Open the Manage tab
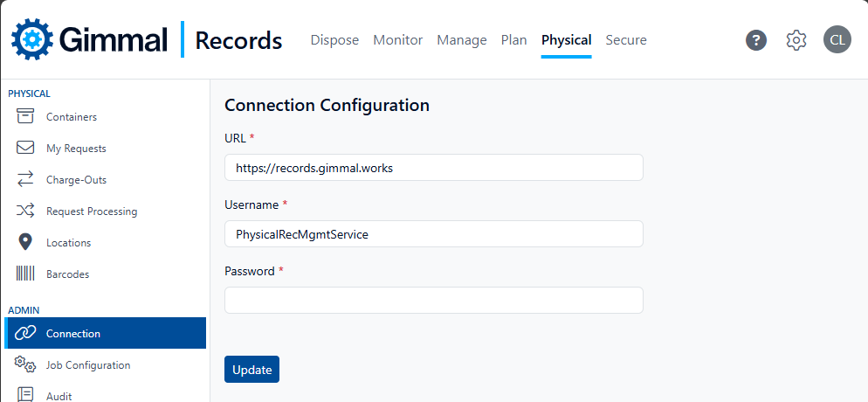 [x=461, y=40]
